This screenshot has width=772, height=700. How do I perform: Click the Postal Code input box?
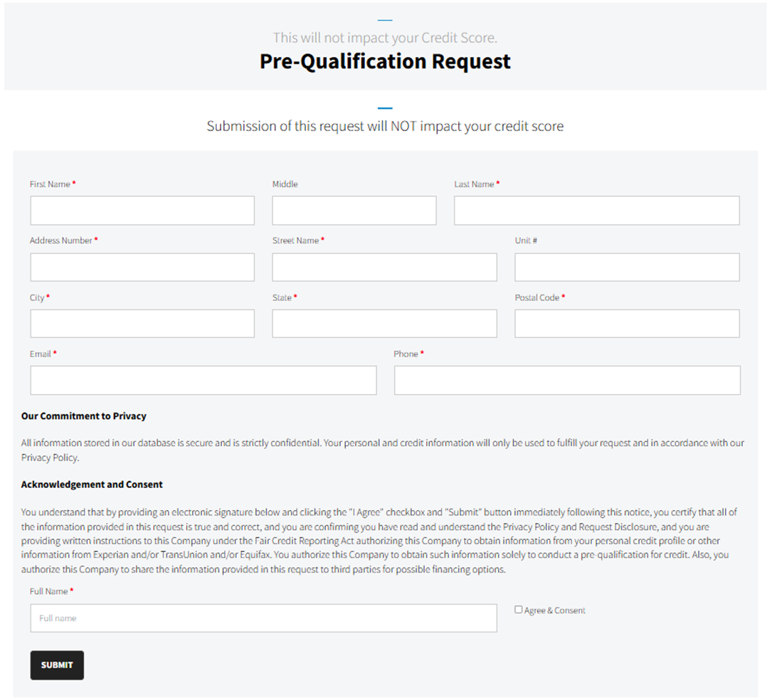click(627, 324)
